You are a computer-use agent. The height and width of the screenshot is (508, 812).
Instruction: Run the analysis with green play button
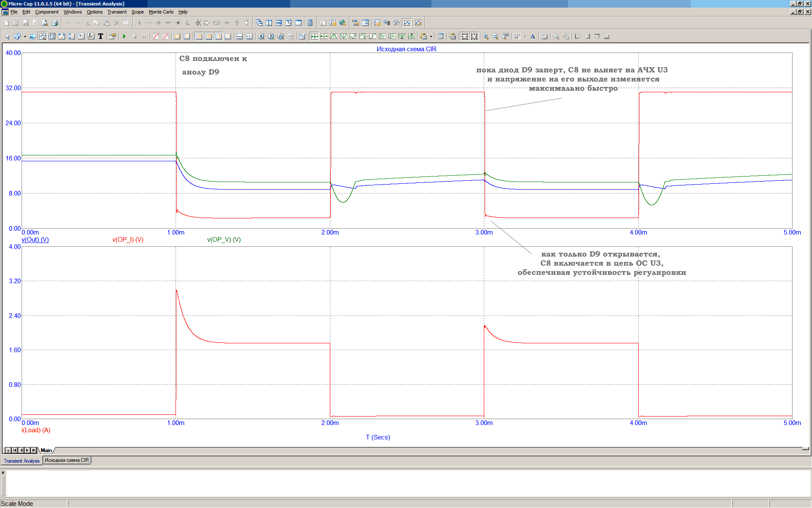[x=124, y=36]
